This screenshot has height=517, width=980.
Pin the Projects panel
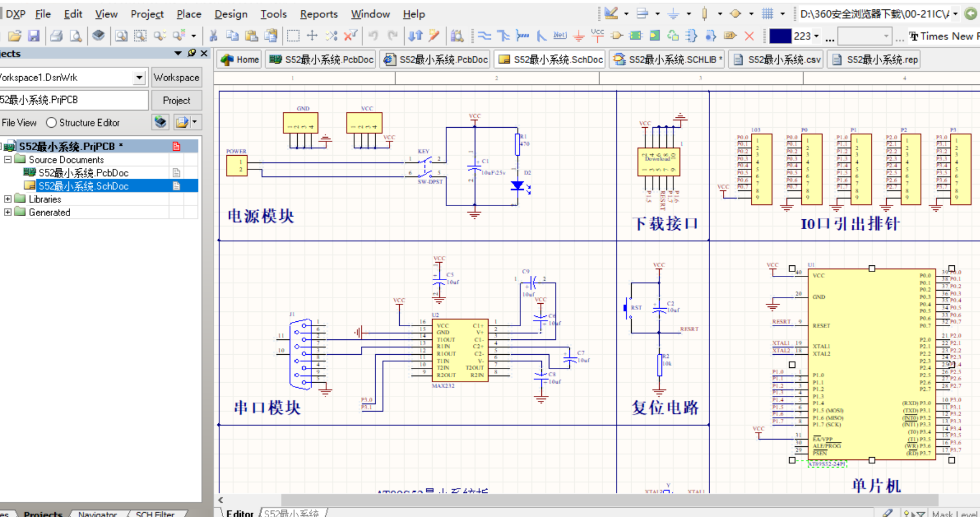click(191, 53)
